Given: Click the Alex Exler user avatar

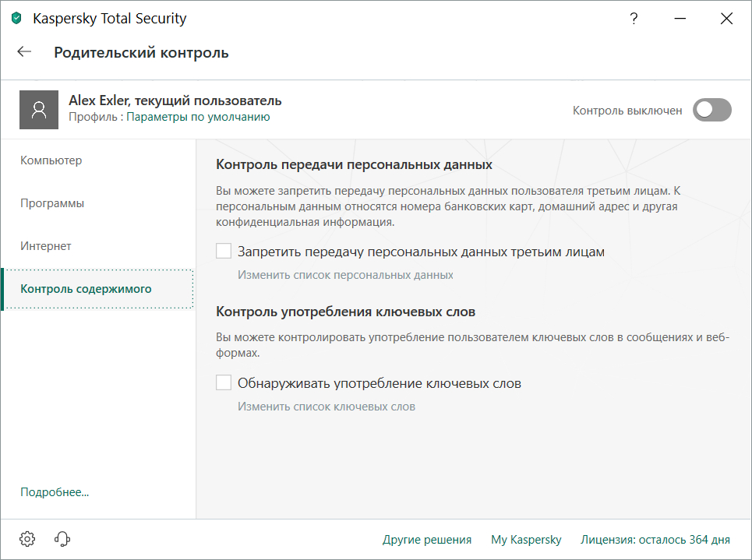Looking at the screenshot, I should [x=39, y=109].
